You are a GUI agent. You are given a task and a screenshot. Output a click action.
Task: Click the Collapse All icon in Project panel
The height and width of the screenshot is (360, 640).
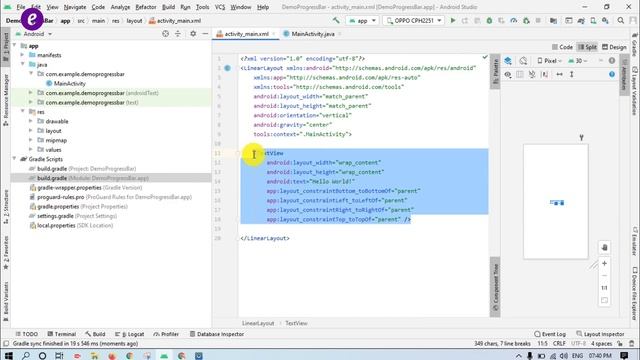(178, 34)
